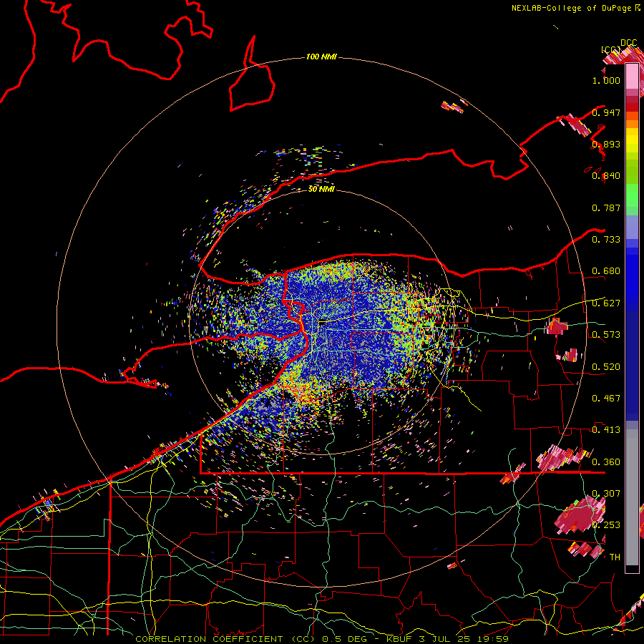Click the 50 NMI range ring label

point(321,189)
